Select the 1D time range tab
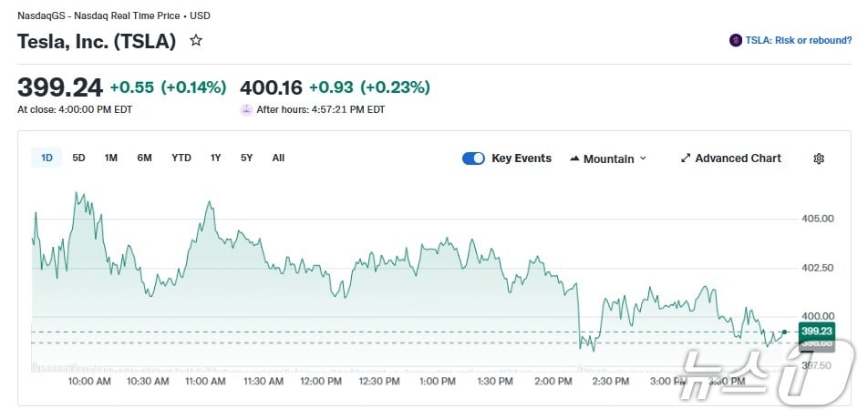This screenshot has height=419, width=868. (x=46, y=158)
